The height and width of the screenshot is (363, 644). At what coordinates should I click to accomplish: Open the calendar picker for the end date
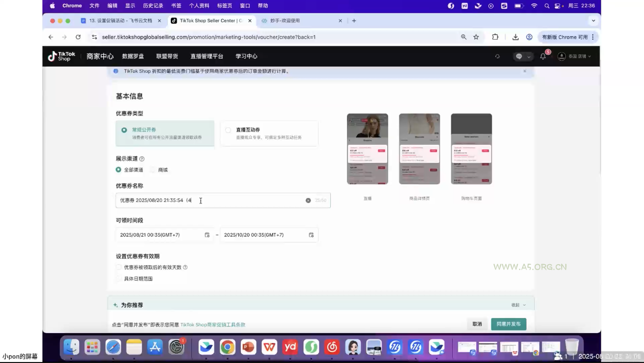[x=311, y=234]
